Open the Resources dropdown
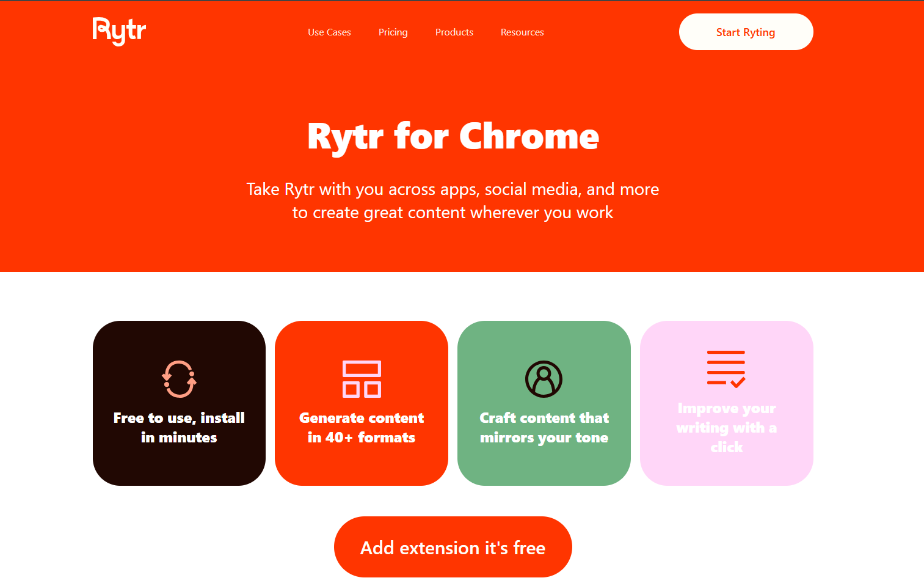 coord(522,32)
